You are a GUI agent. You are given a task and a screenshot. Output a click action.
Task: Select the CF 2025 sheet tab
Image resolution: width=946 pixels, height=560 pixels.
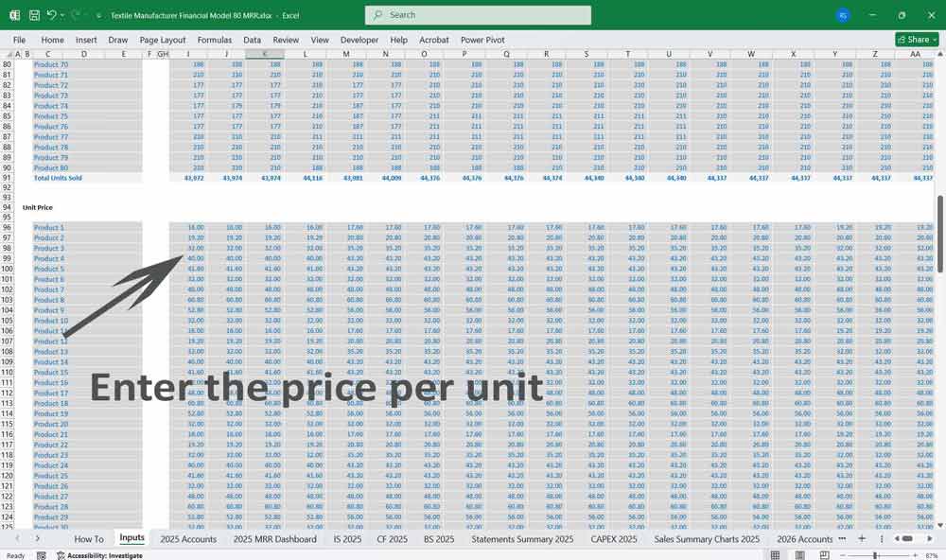coord(391,538)
